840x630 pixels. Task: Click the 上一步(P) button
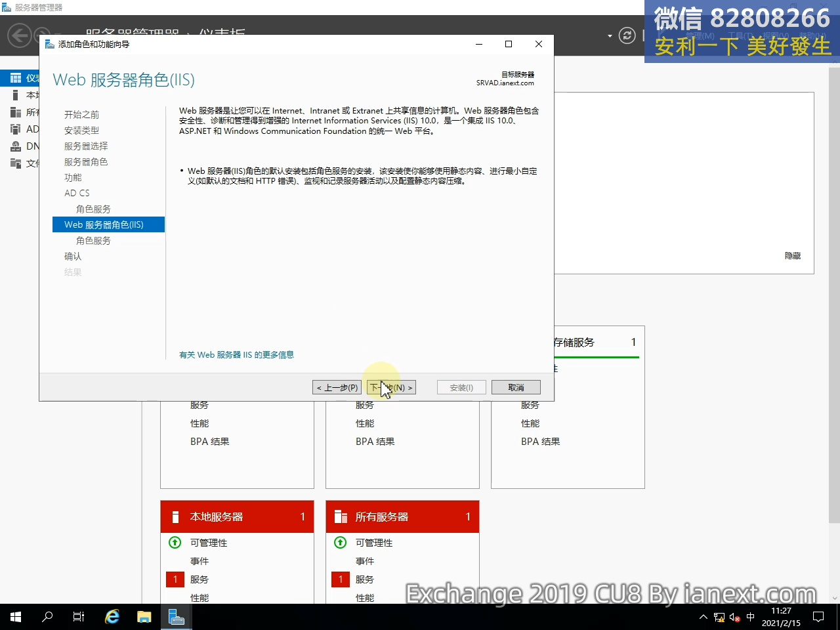(x=337, y=388)
